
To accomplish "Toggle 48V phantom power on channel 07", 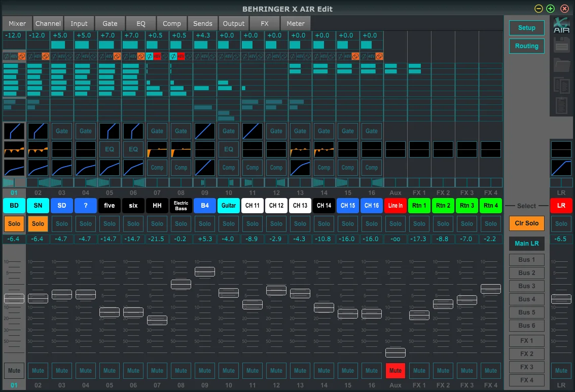I will click(157, 56).
